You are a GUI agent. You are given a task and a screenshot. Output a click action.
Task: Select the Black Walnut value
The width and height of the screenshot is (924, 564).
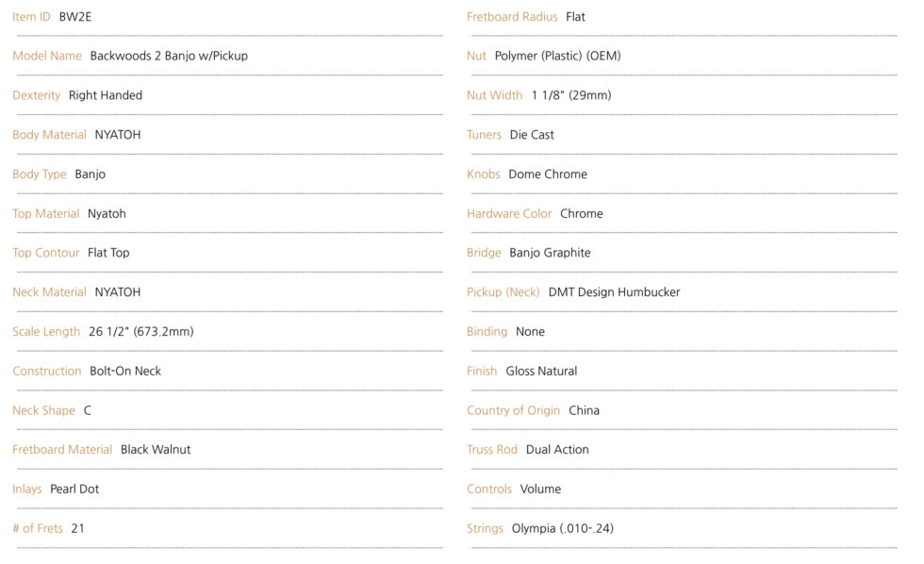(x=156, y=450)
